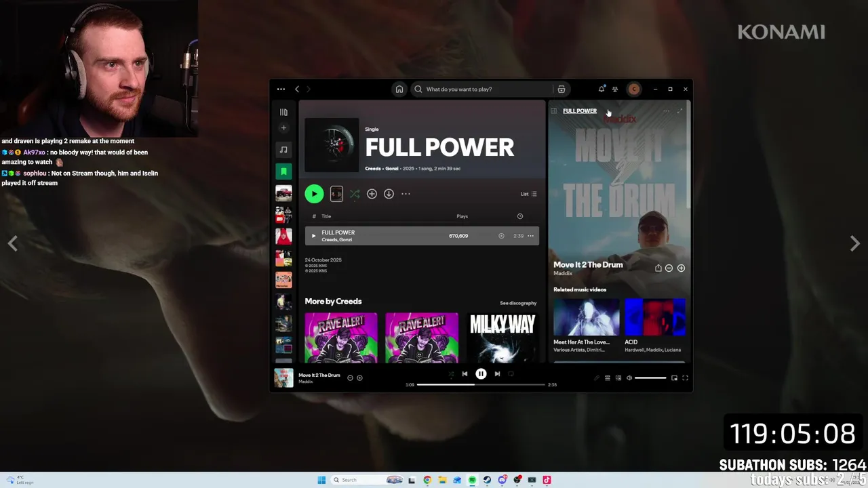Adjust the volume slider

(x=650, y=378)
